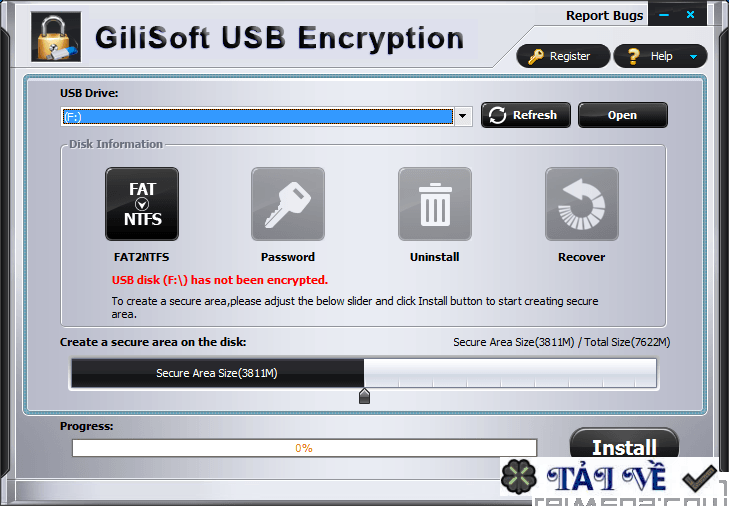Viewport: 729px width, 506px height.
Task: Open the Report Bugs link
Action: (604, 16)
